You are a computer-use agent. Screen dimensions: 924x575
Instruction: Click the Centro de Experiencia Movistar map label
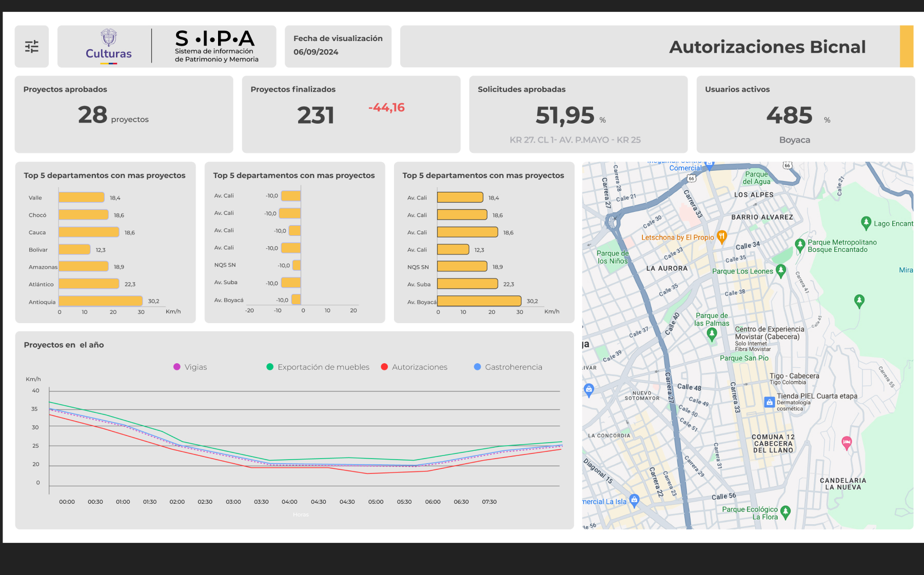(770, 333)
